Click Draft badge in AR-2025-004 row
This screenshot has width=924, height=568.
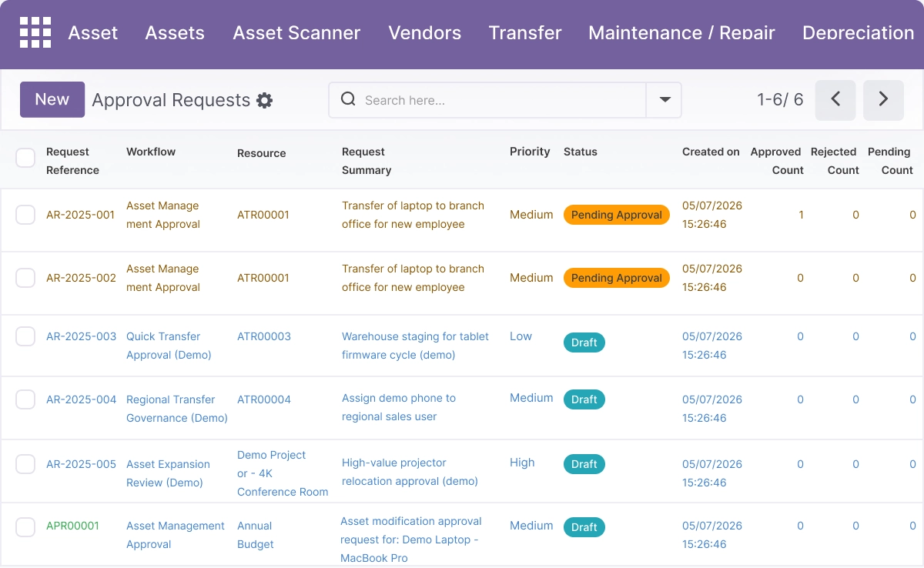(x=584, y=399)
